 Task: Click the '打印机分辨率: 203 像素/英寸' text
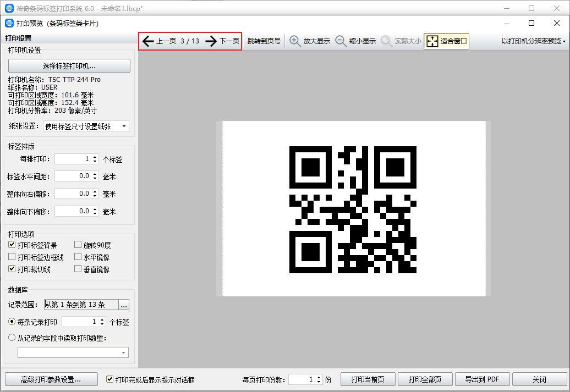click(52, 111)
